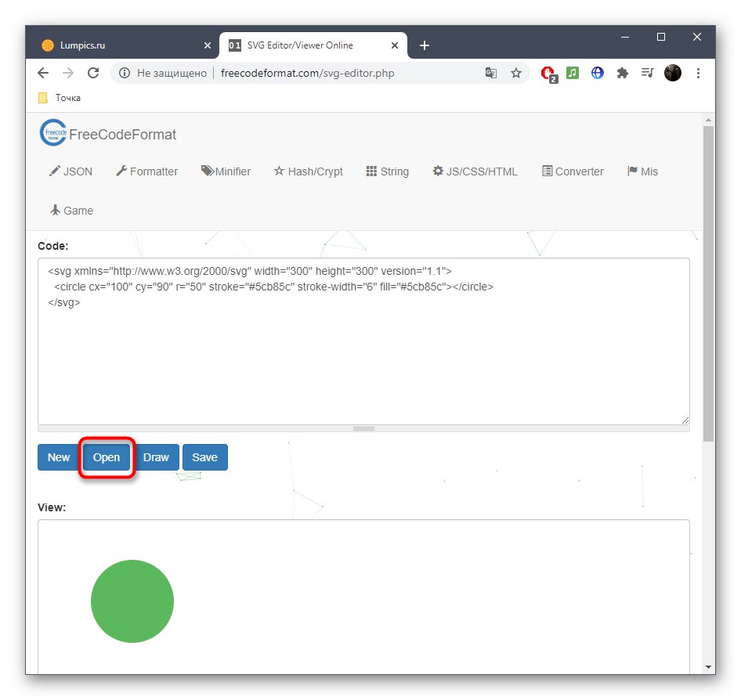Open the JSON menu

(70, 171)
